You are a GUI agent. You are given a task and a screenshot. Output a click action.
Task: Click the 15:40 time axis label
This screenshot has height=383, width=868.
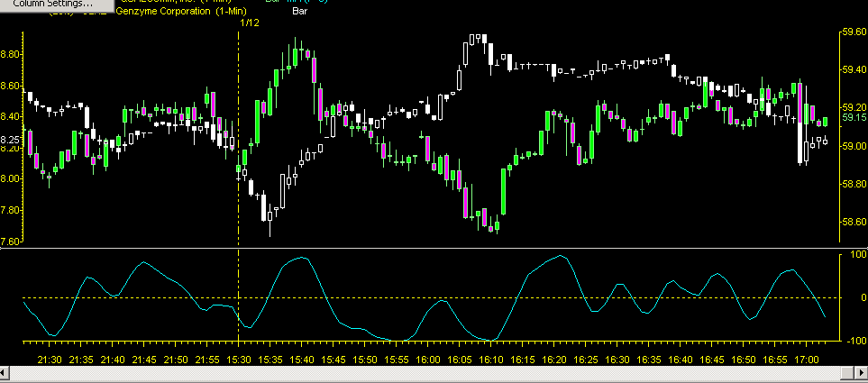(x=302, y=360)
